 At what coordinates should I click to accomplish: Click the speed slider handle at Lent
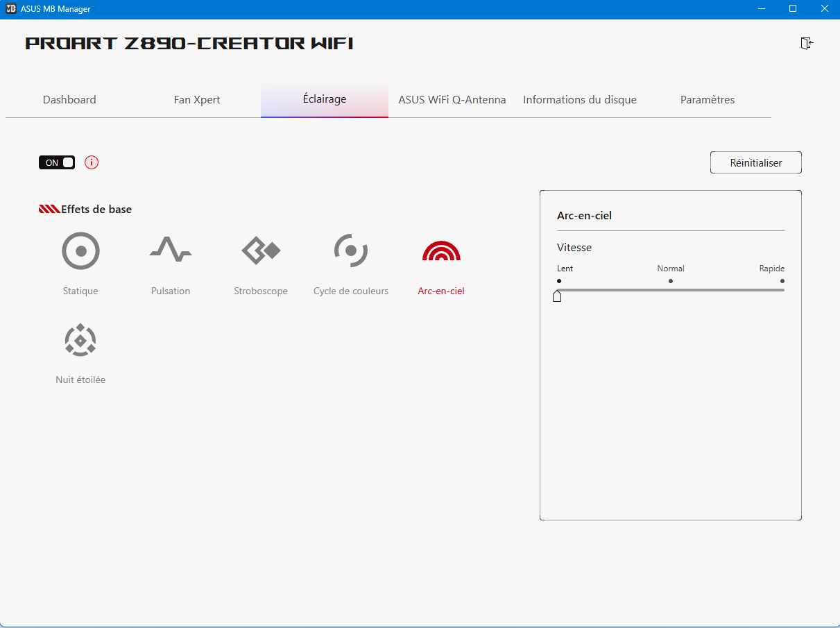[x=557, y=296]
